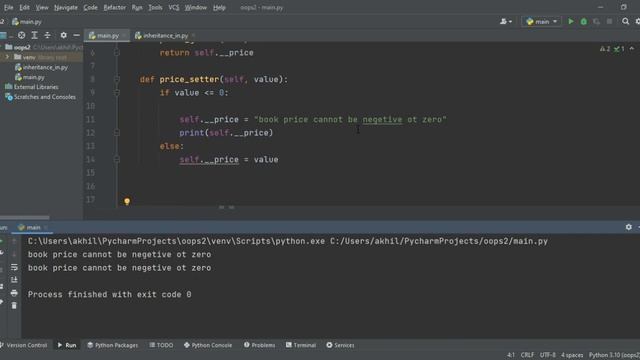Open the Window menu
This screenshot has width=640, height=360.
click(x=196, y=7)
